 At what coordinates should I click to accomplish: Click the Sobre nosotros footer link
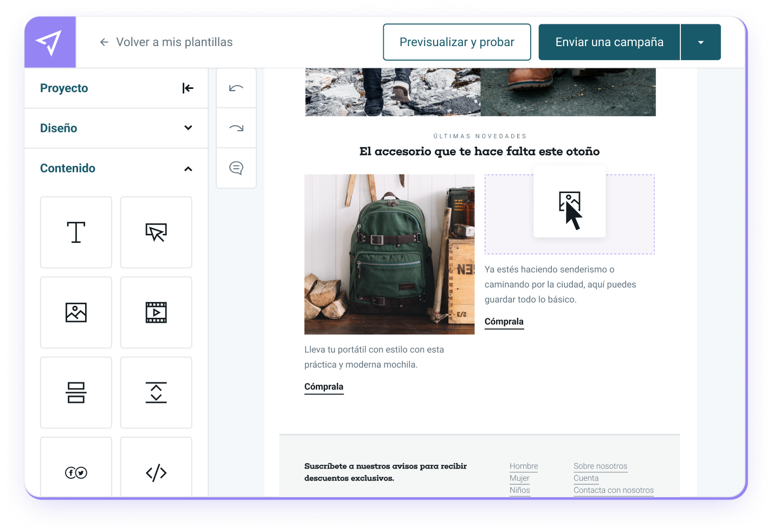point(600,466)
